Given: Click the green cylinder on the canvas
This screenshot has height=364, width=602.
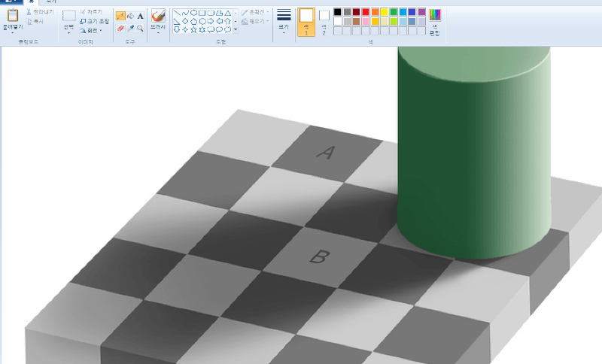Looking at the screenshot, I should click(x=474, y=153).
